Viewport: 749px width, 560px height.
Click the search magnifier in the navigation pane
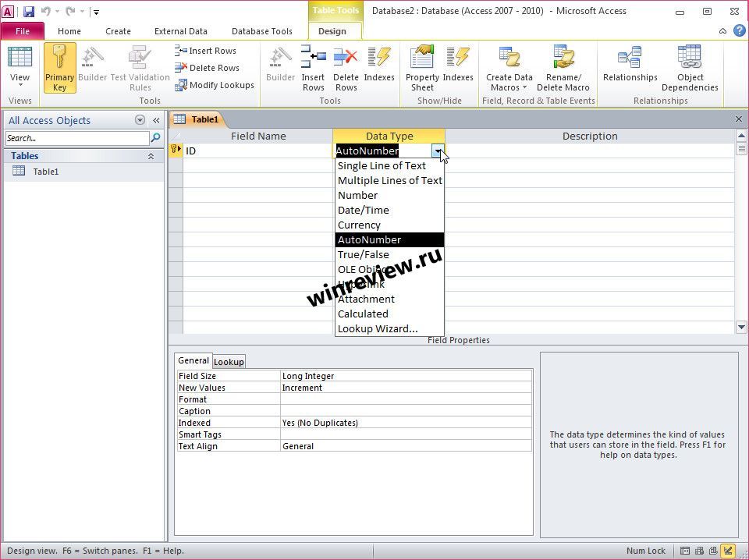coord(156,138)
